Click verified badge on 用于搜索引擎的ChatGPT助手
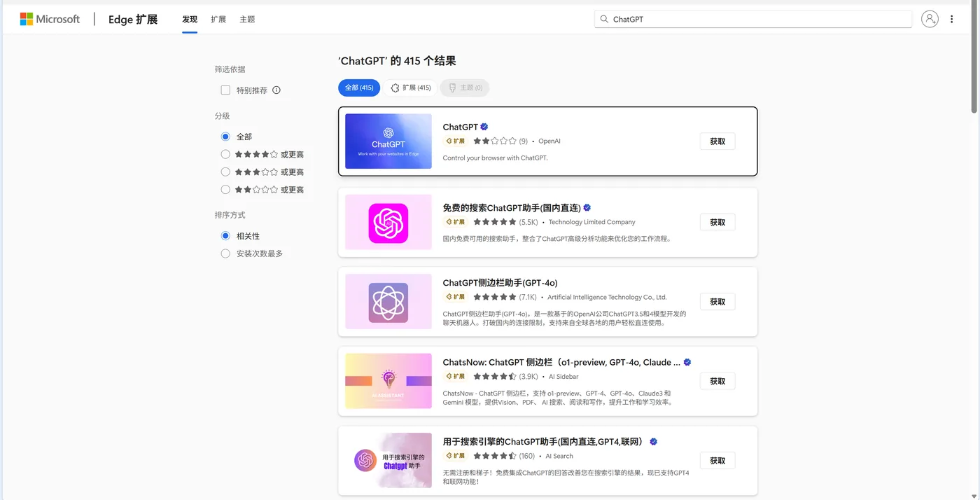This screenshot has width=980, height=500. pos(654,441)
